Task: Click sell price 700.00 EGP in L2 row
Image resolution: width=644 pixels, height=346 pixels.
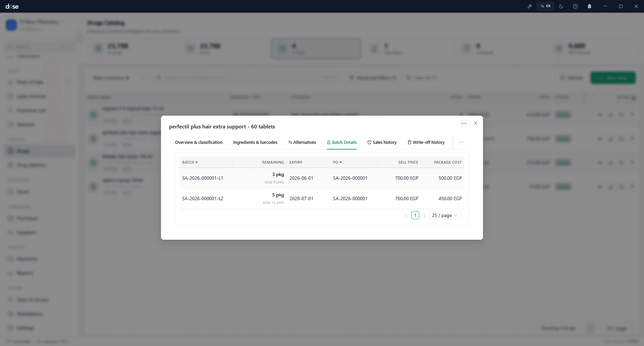Action: (x=407, y=199)
